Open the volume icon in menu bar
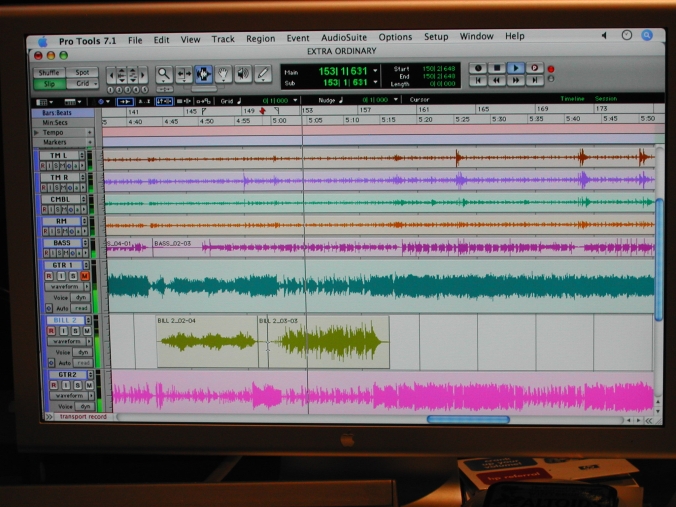The image size is (676, 507). pyautogui.click(x=604, y=36)
